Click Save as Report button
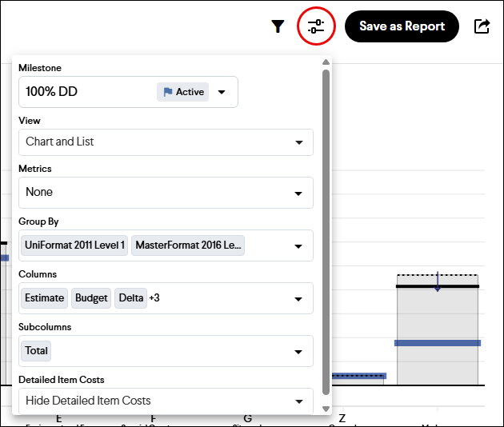Screen dimensions: 504x427 coord(402,26)
